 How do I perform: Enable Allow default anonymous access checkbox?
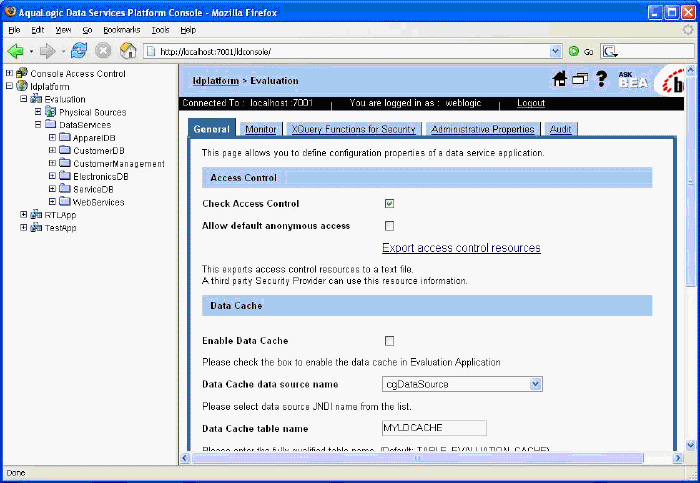point(389,226)
